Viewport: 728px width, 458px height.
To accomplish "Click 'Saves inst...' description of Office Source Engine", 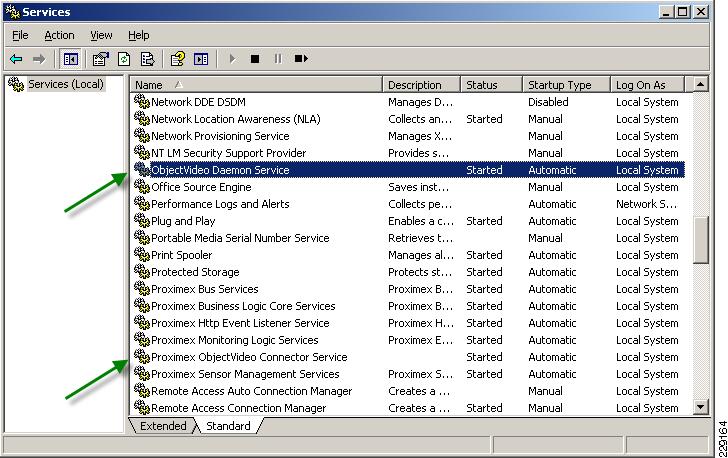I will pos(418,187).
